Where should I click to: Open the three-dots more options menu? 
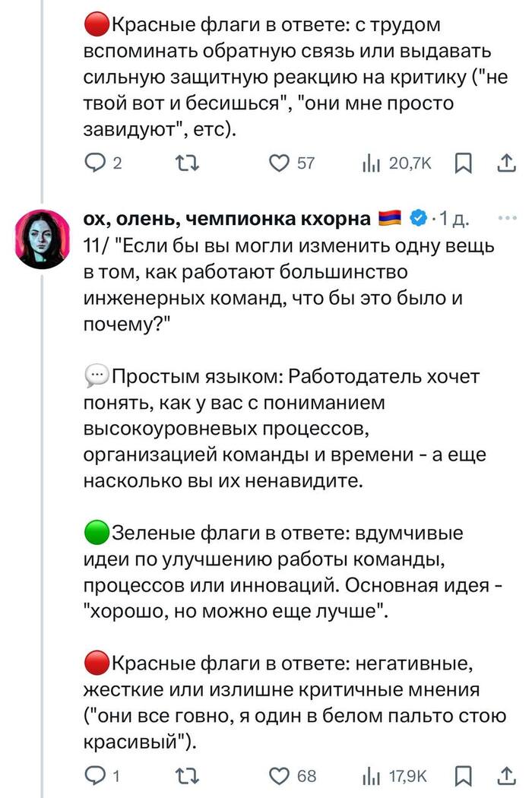505,219
